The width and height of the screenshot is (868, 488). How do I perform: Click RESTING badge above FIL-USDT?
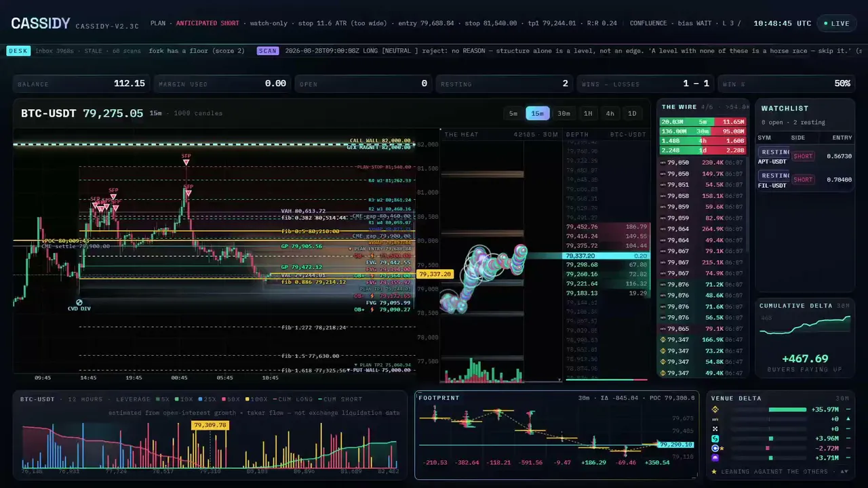(x=774, y=176)
